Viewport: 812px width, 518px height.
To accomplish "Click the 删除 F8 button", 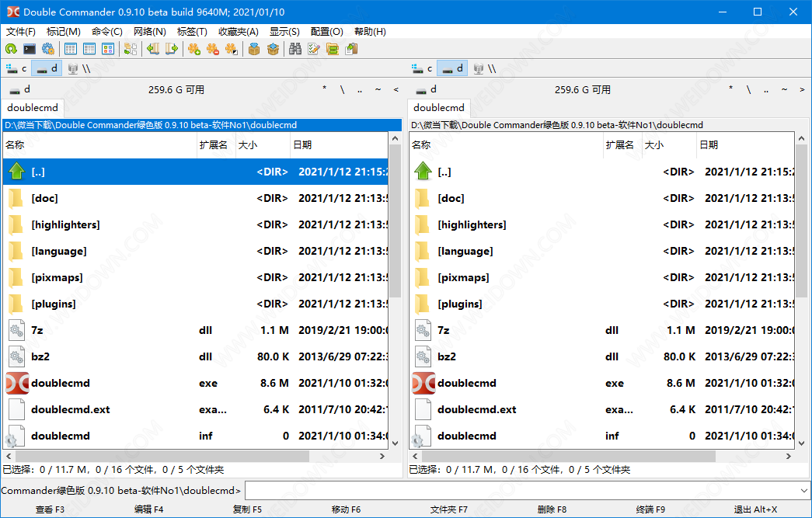I will click(x=552, y=509).
